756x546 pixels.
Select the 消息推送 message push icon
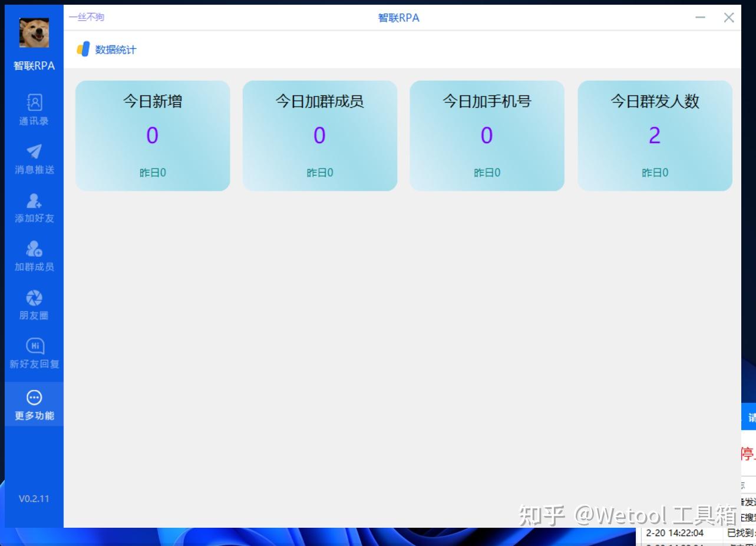pyautogui.click(x=33, y=151)
